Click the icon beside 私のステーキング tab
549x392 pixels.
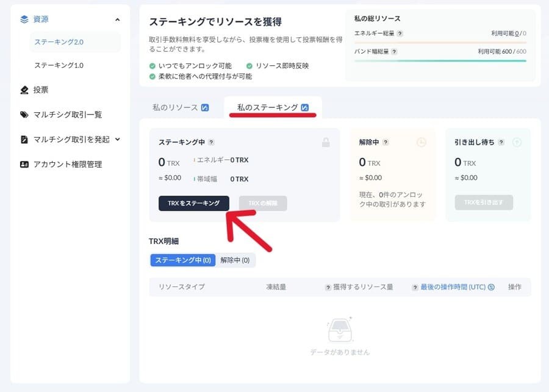305,107
